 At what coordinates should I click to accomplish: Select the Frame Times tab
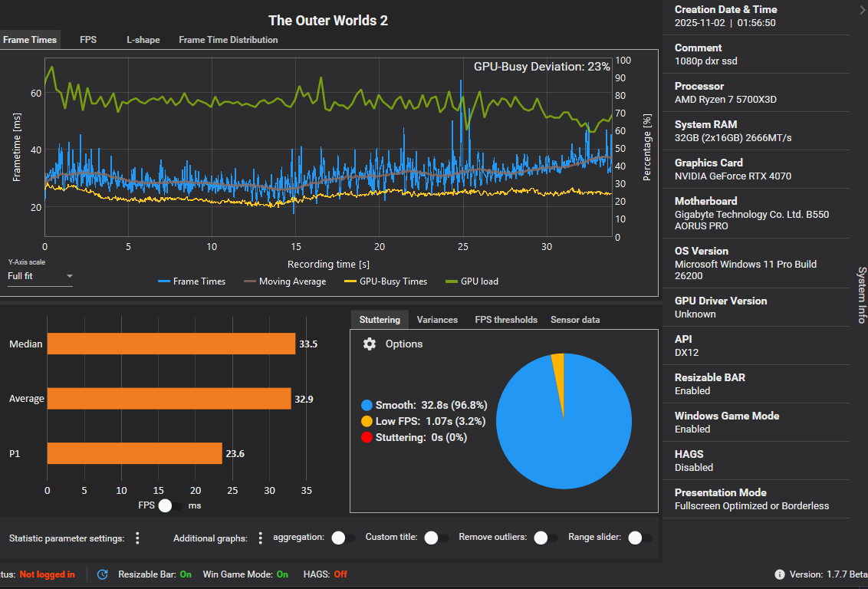click(30, 40)
